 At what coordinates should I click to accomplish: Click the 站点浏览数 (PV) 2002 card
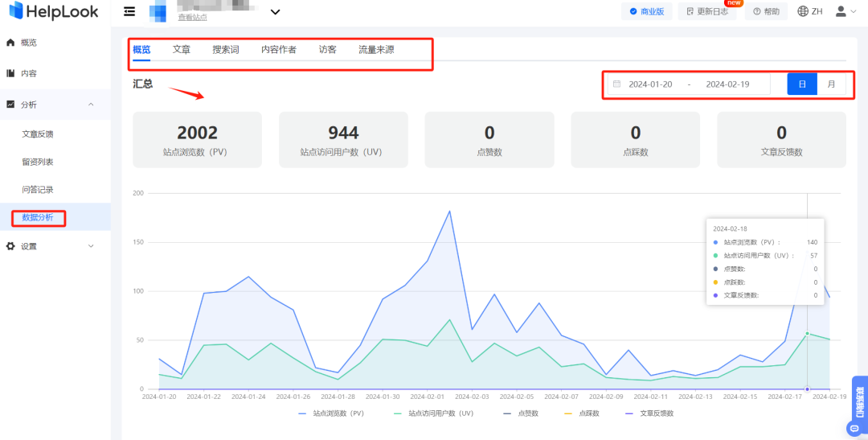pyautogui.click(x=197, y=140)
